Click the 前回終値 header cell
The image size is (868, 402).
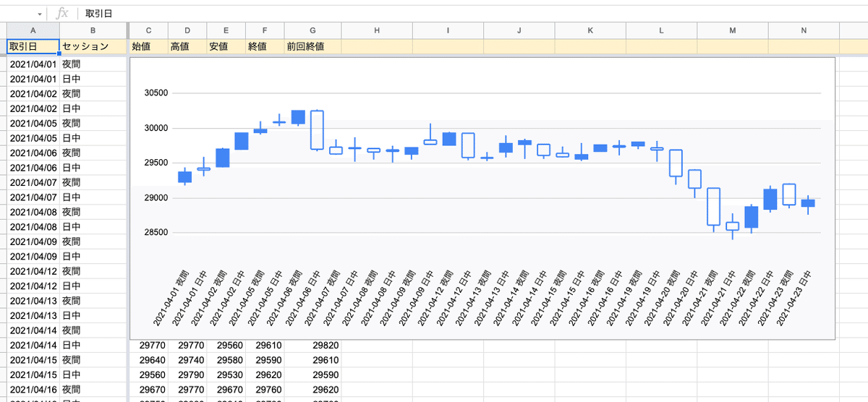312,46
